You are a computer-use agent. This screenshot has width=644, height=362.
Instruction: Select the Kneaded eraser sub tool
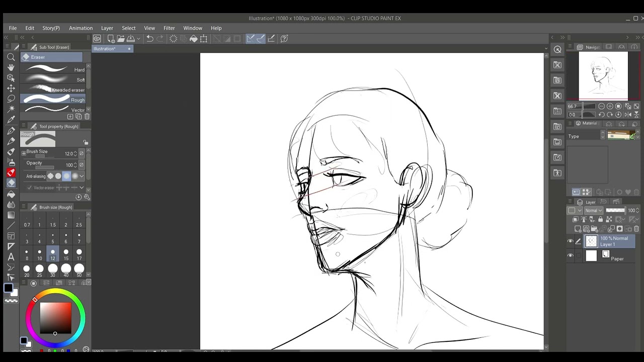pyautogui.click(x=53, y=89)
